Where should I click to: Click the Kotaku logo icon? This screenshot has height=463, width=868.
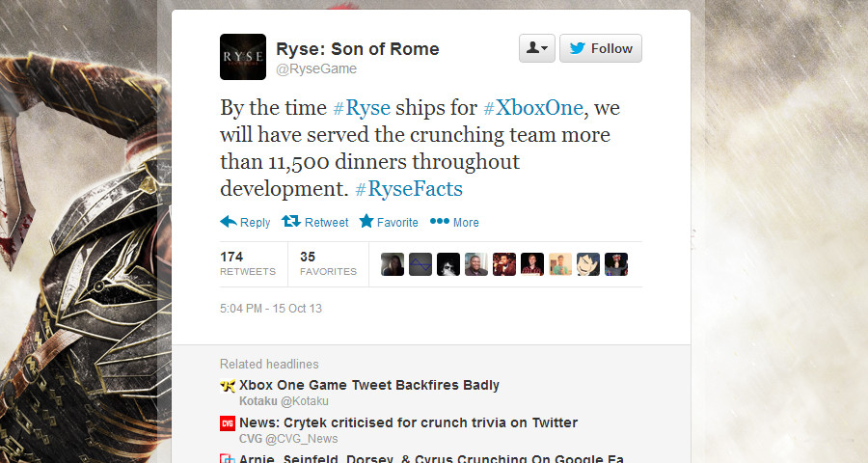[x=228, y=386]
